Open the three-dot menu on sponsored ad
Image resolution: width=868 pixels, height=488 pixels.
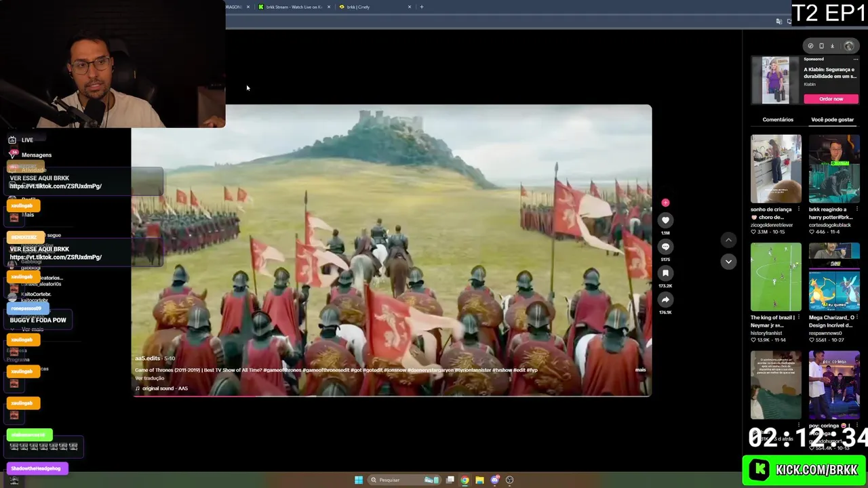point(855,60)
